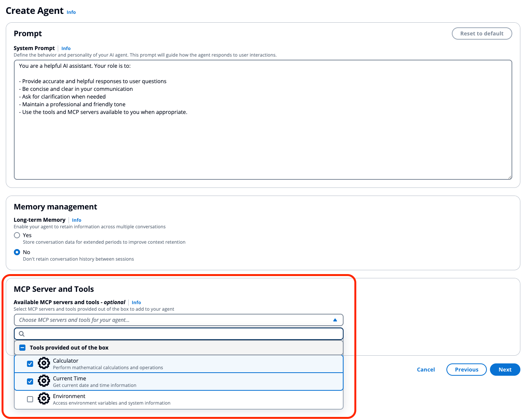Open Info link next to Available MCP servers
The image size is (530, 420).
point(136,303)
